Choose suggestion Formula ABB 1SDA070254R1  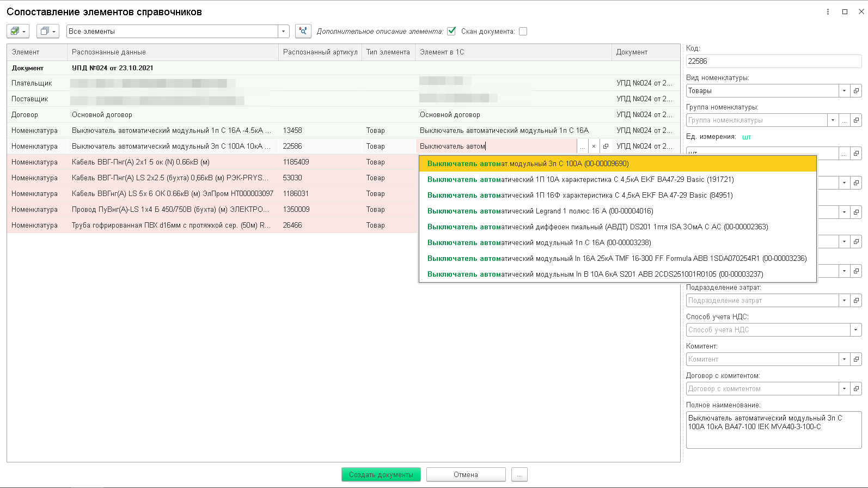(x=618, y=259)
